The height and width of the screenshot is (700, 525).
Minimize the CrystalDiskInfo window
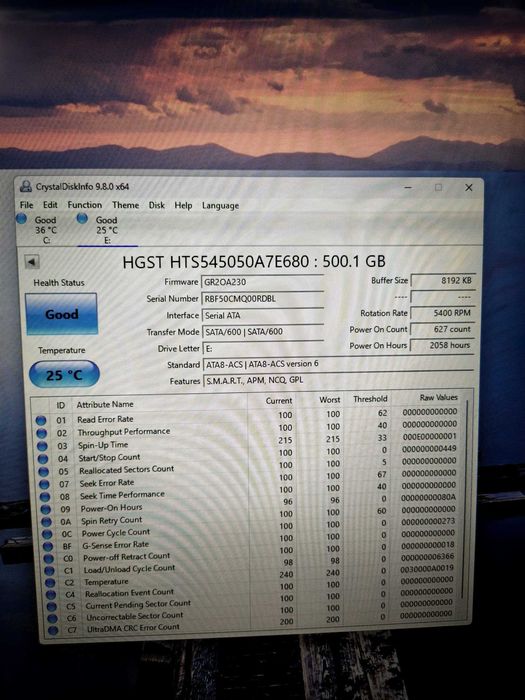[x=408, y=188]
